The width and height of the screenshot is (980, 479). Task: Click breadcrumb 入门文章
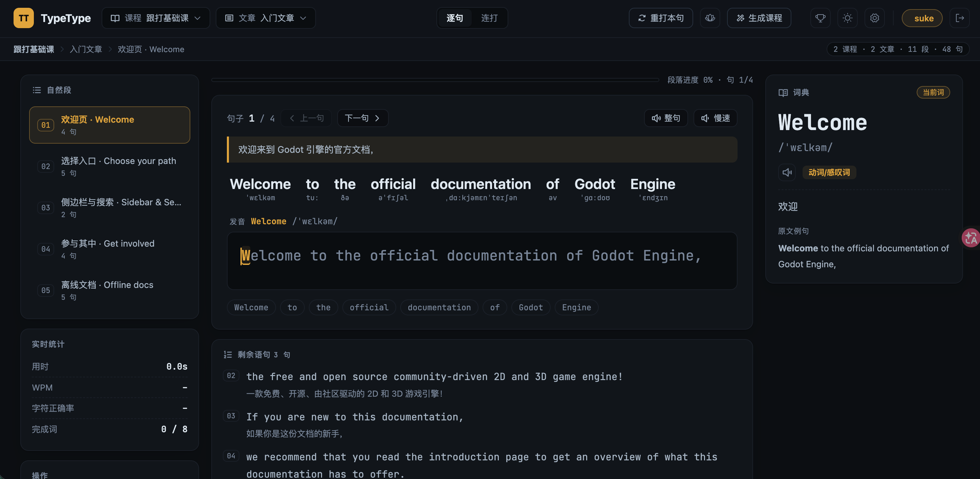coord(86,49)
